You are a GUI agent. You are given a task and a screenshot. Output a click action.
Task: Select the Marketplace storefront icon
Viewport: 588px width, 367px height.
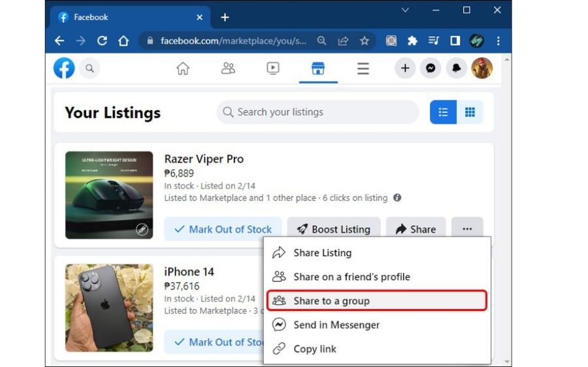click(318, 69)
